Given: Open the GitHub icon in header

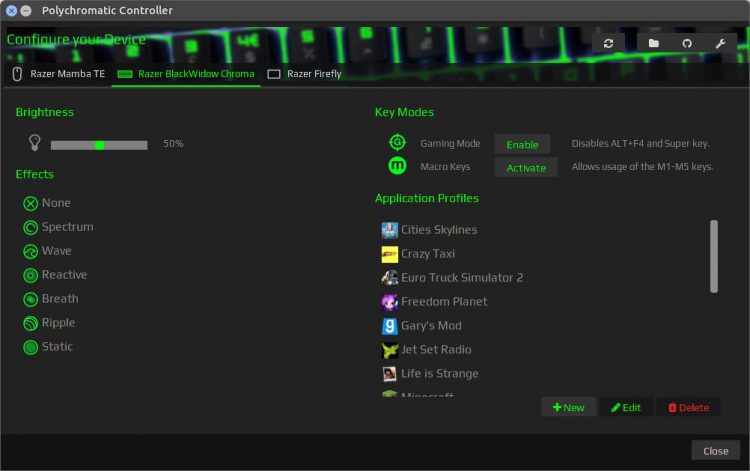Looking at the screenshot, I should [x=687, y=44].
